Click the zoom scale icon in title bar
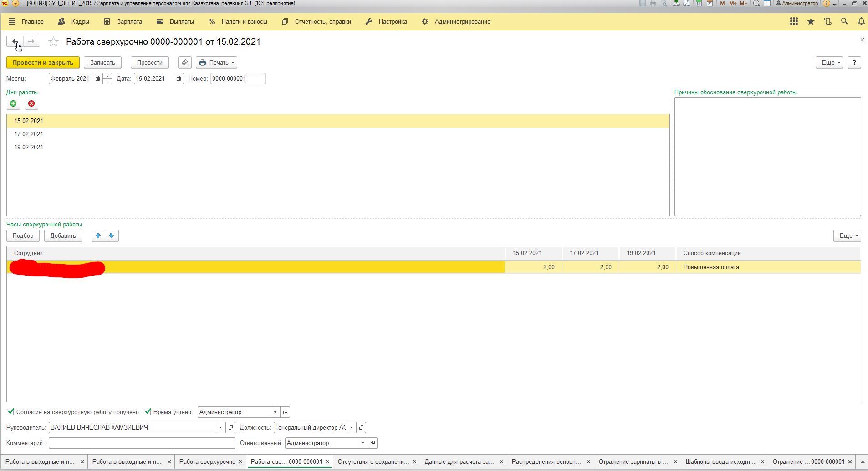The image size is (868, 471). click(x=756, y=3)
